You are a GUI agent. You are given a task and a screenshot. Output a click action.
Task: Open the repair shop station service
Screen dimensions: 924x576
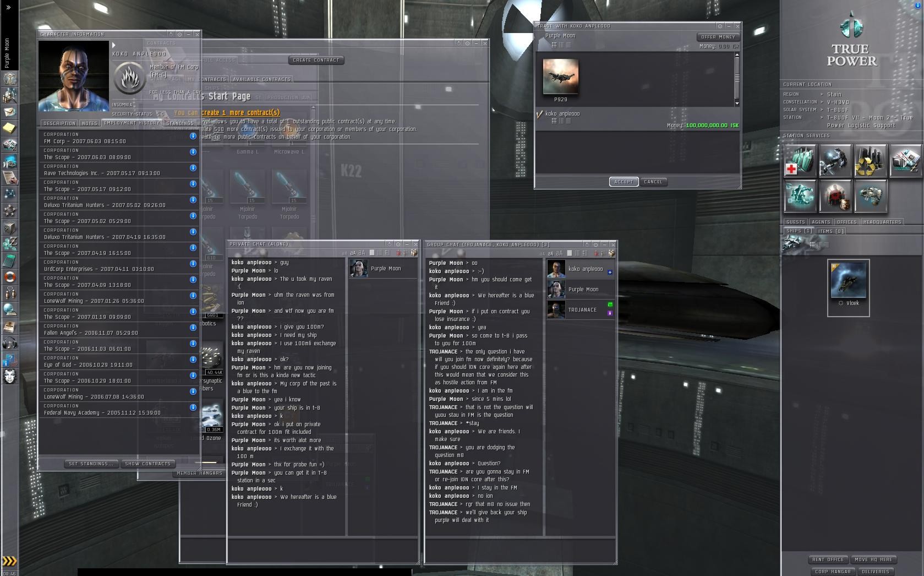pos(835,161)
